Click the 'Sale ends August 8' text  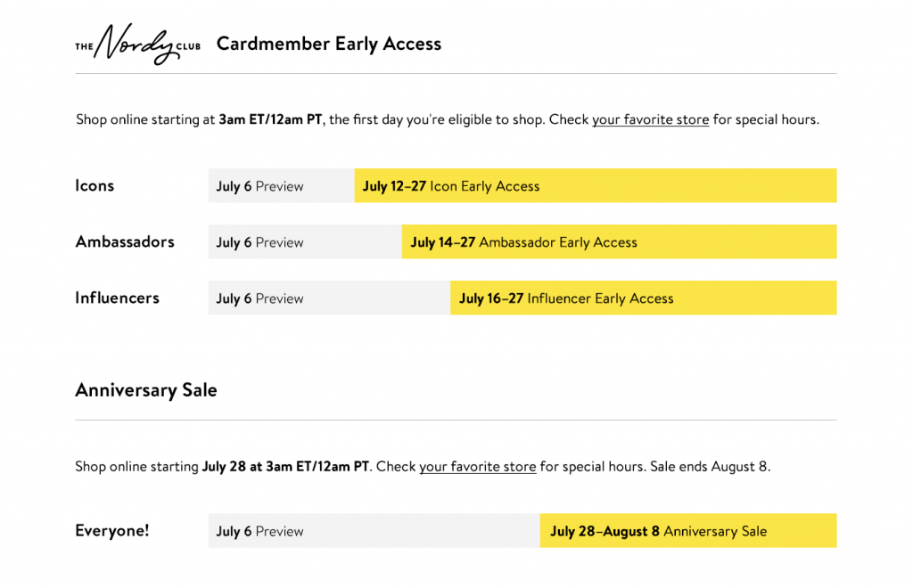coord(710,467)
